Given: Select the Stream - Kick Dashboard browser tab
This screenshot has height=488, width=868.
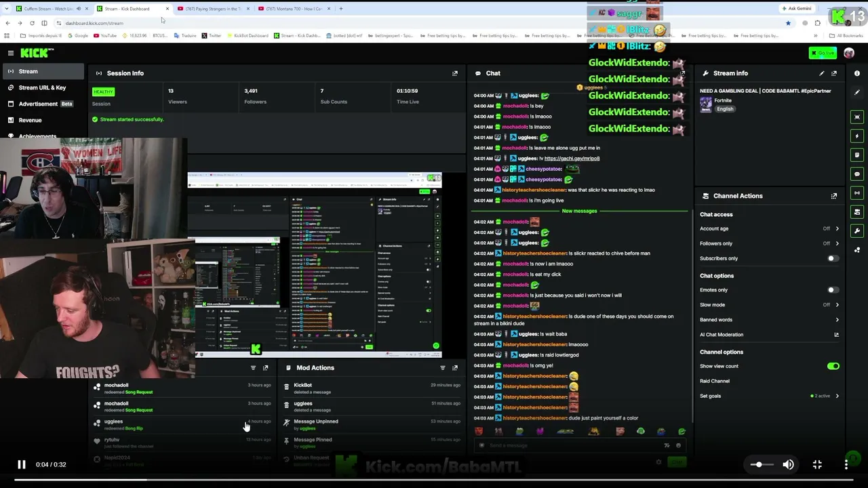Looking at the screenshot, I should 132,9.
